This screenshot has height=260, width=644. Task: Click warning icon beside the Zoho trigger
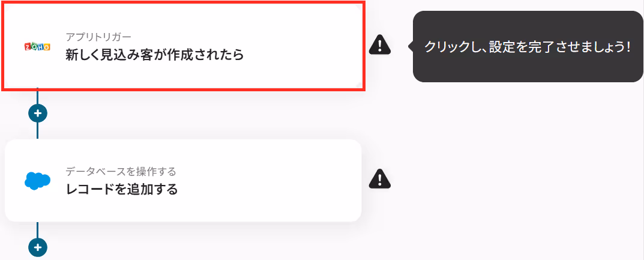380,44
